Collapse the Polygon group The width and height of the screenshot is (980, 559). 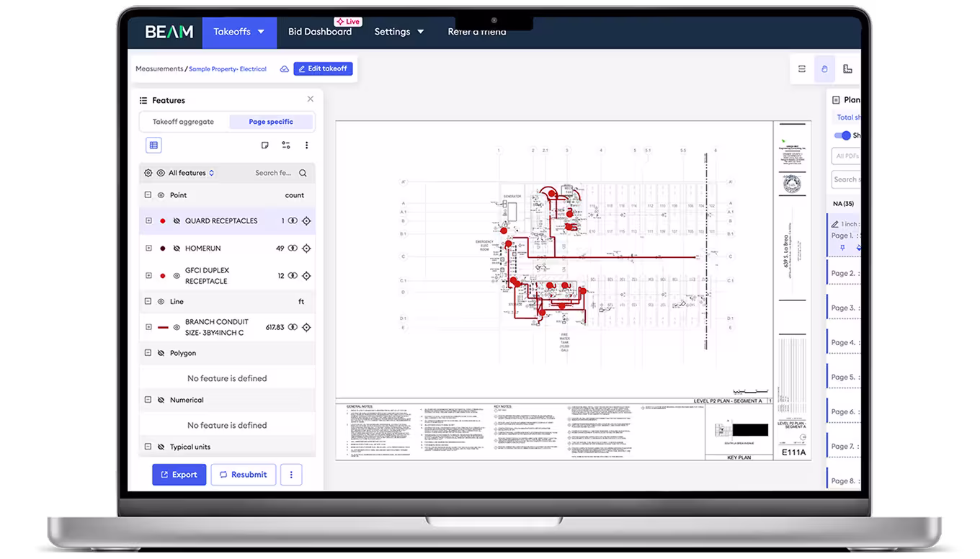[148, 353]
